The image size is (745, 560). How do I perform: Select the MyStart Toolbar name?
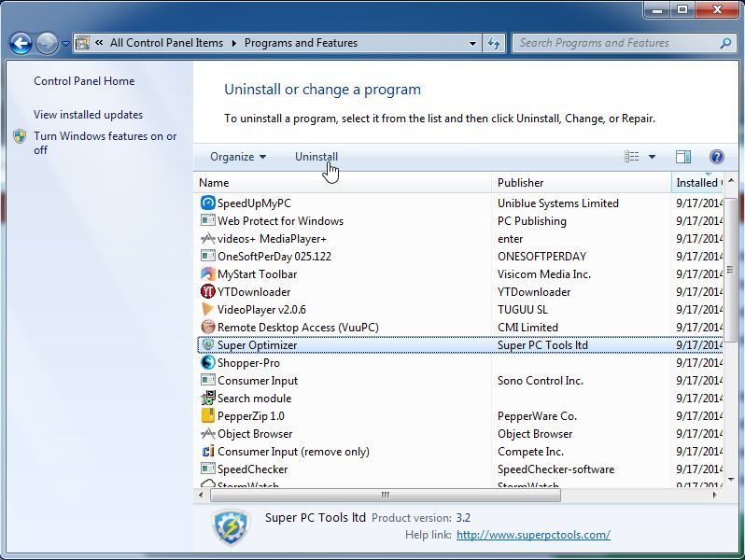point(257,274)
